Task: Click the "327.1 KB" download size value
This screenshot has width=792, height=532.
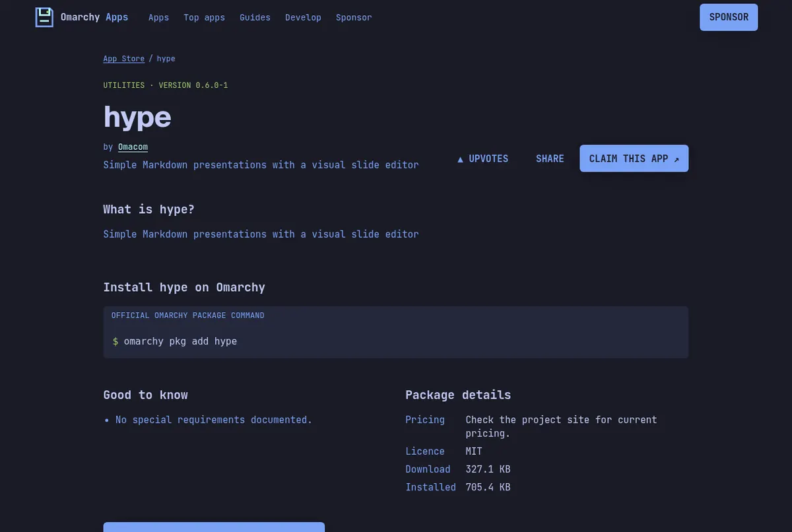Action: [x=488, y=469]
